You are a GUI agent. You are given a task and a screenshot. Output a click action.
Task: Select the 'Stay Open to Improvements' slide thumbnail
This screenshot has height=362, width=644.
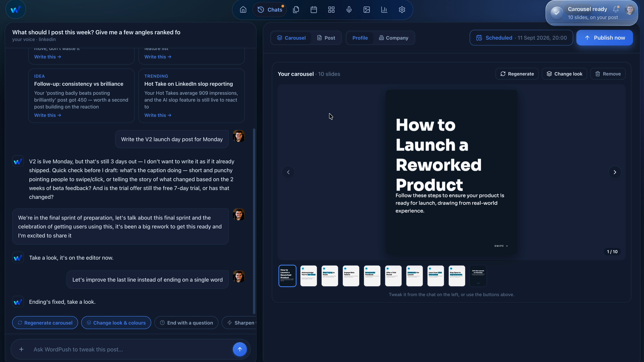tap(457, 276)
